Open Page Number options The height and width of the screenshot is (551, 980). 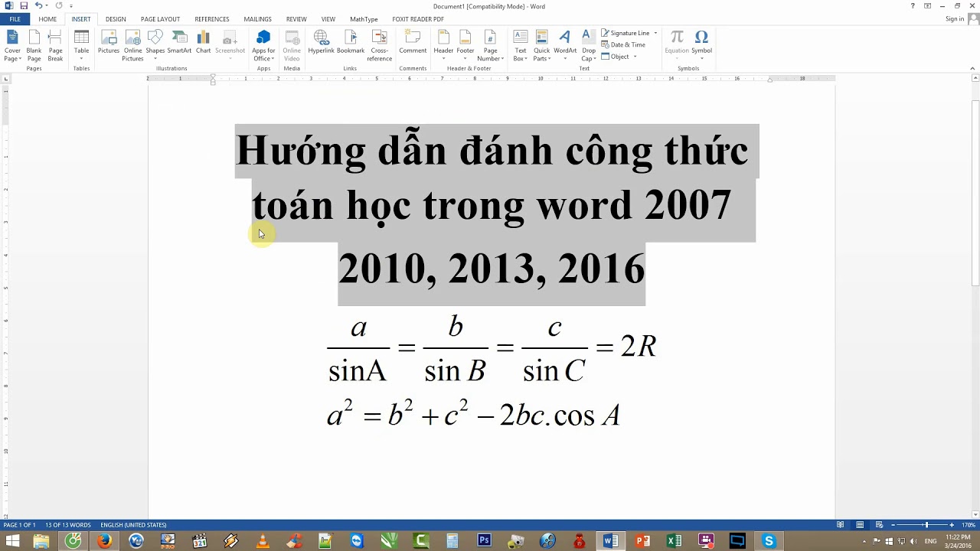click(x=490, y=46)
